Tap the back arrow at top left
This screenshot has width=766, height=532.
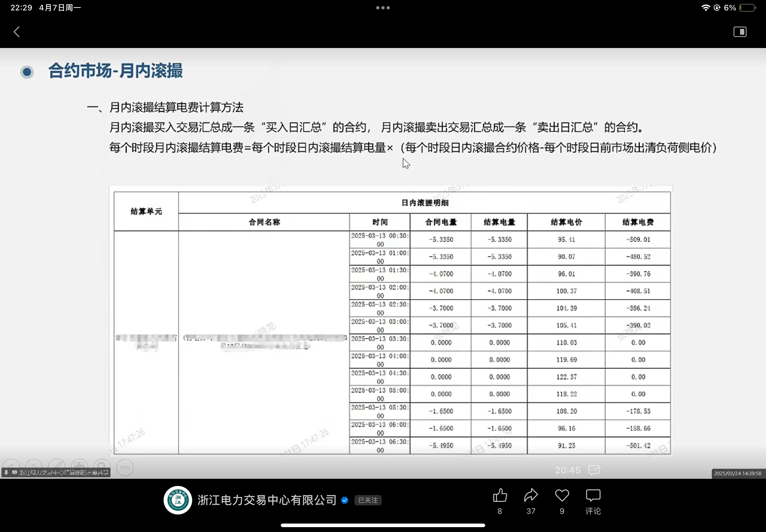(17, 32)
